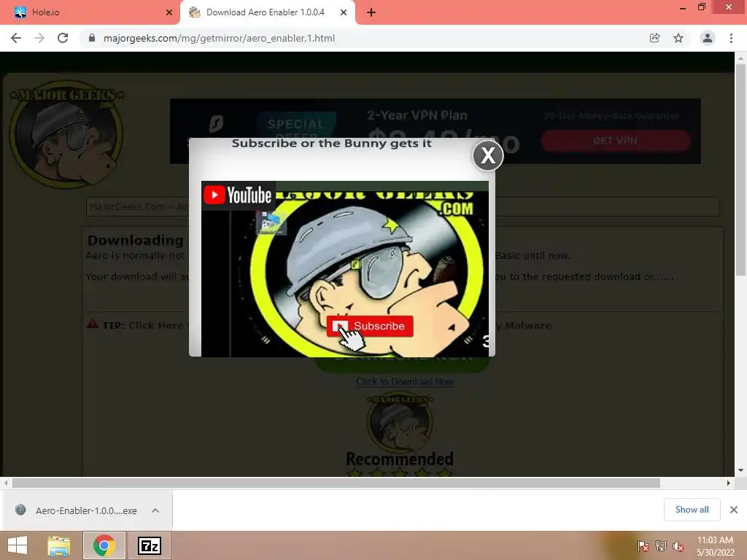This screenshot has height=560, width=747.
Task: Open the Chrome three-dot menu
Action: (x=731, y=38)
